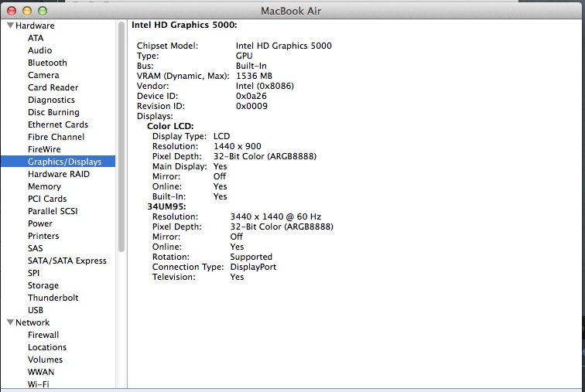
Task: Collapse the Hardware section triangle
Action: point(11,26)
